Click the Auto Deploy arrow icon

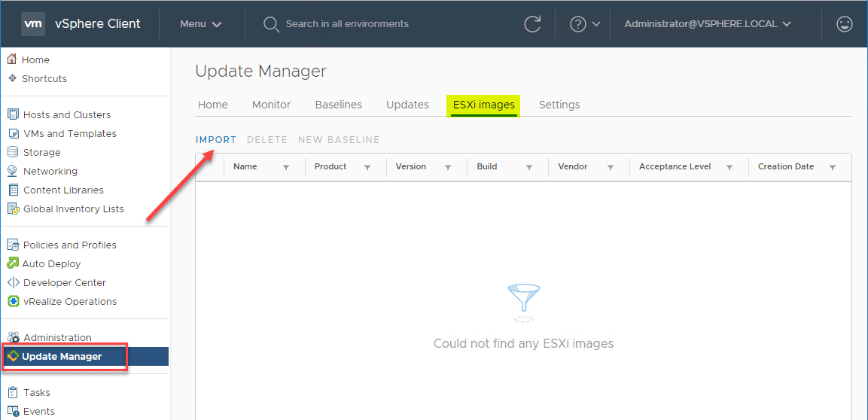[x=12, y=263]
